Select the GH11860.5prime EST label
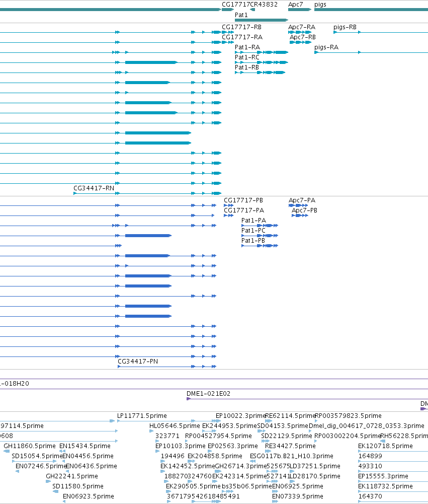The image size is (428, 504). click(x=30, y=446)
